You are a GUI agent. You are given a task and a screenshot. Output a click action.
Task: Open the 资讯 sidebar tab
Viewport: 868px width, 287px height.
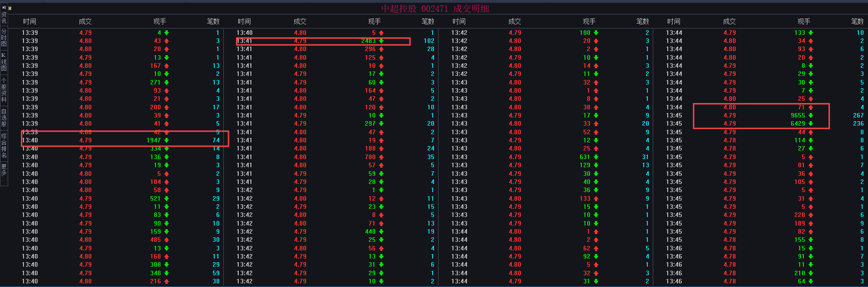pyautogui.click(x=4, y=18)
